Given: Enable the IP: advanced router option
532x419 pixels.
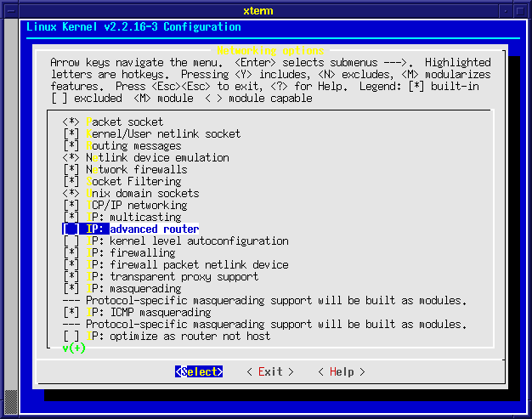Looking at the screenshot, I should tap(71, 229).
